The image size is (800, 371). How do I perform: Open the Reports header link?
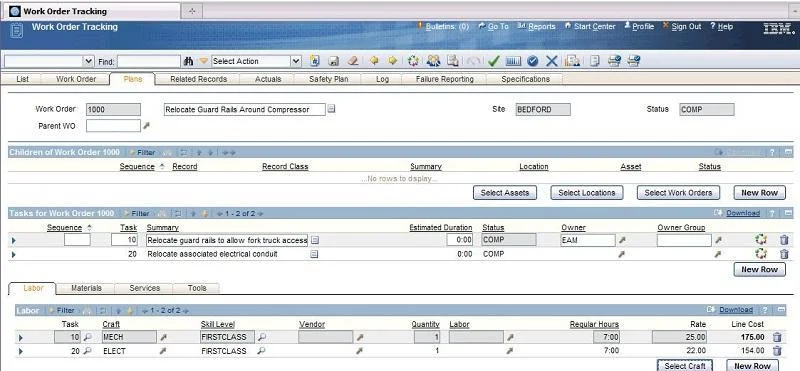tap(542, 27)
